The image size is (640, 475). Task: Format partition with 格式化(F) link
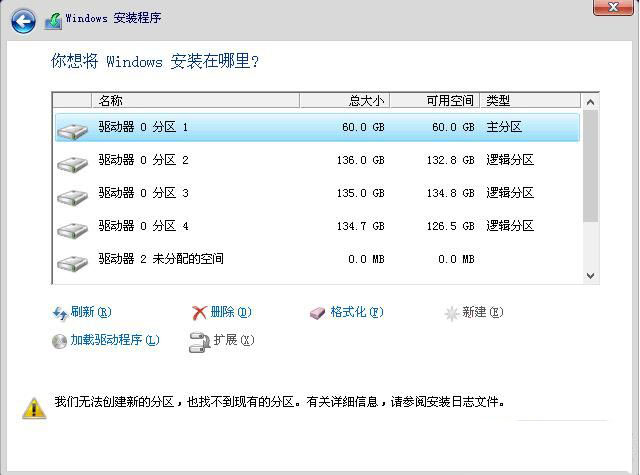pos(357,312)
